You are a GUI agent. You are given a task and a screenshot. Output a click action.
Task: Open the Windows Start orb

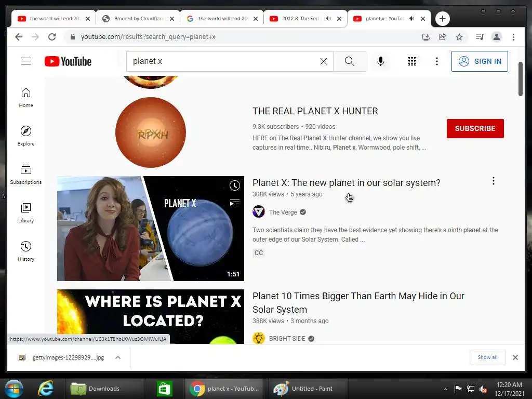[14, 389]
